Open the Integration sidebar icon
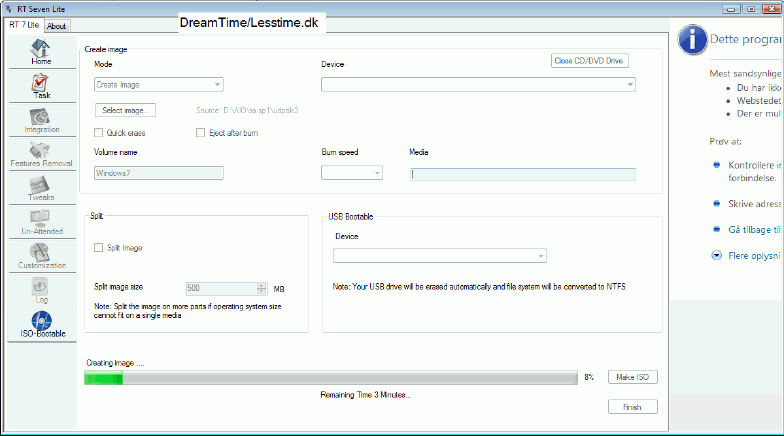This screenshot has height=436, width=784. click(40, 117)
